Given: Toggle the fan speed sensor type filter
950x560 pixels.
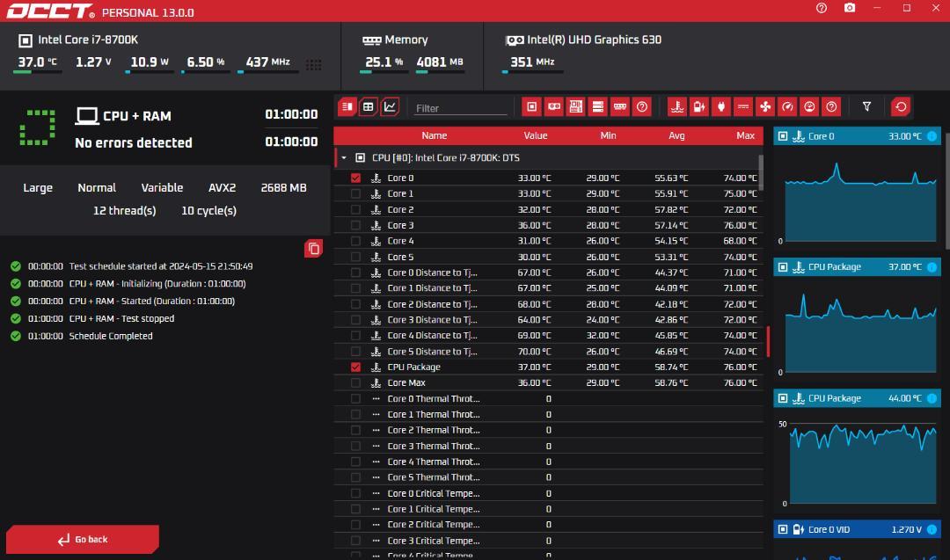Looking at the screenshot, I should coord(765,107).
